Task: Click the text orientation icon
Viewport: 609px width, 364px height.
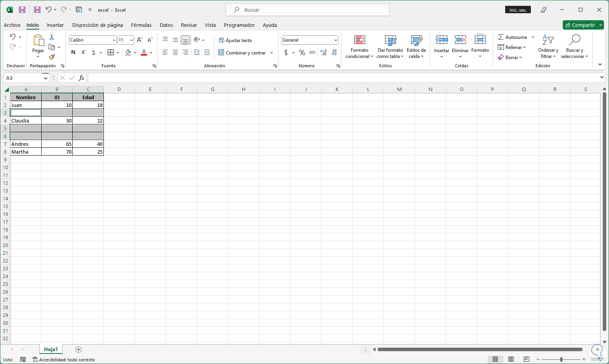Action: [x=197, y=40]
